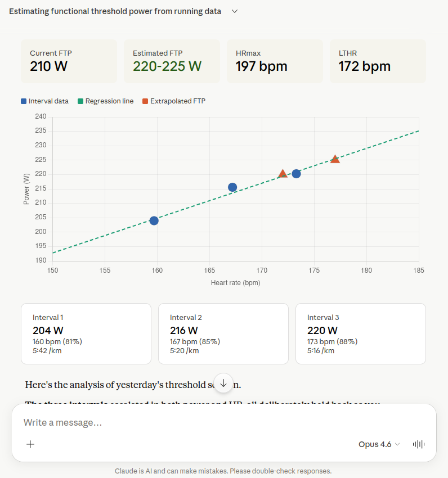Select the Interval 2 card
The image size is (448, 478).
coord(223,333)
